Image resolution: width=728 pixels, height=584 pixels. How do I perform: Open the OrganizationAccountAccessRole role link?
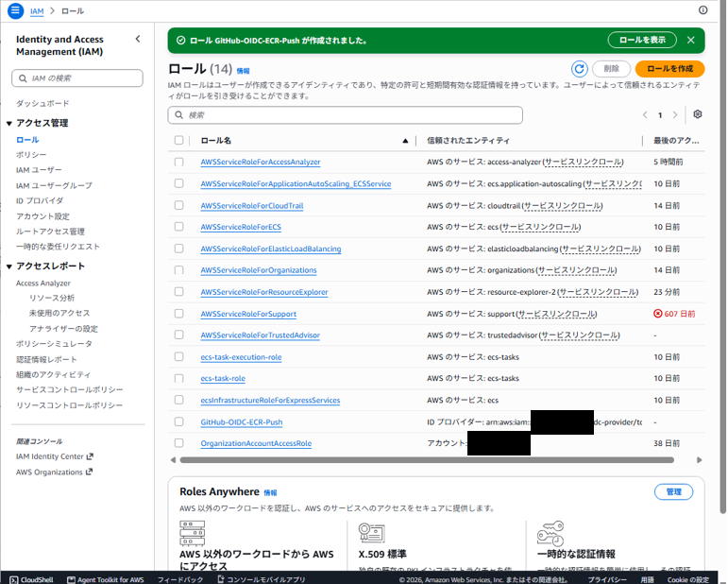[x=256, y=443]
